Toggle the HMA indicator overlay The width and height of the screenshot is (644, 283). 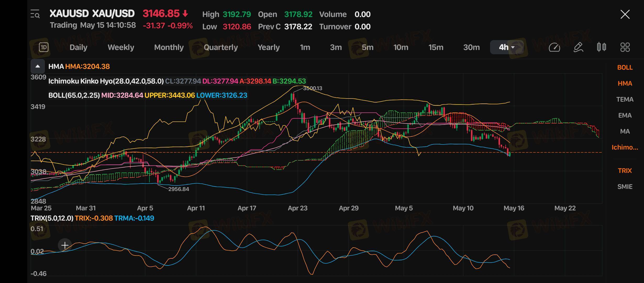click(625, 83)
